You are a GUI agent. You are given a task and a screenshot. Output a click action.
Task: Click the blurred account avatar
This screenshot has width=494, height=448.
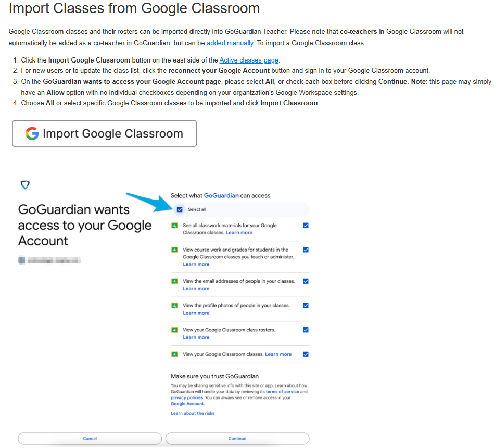point(21,260)
